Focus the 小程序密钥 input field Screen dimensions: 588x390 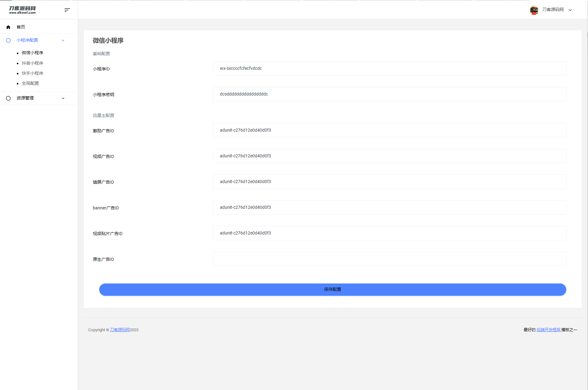[x=389, y=94]
